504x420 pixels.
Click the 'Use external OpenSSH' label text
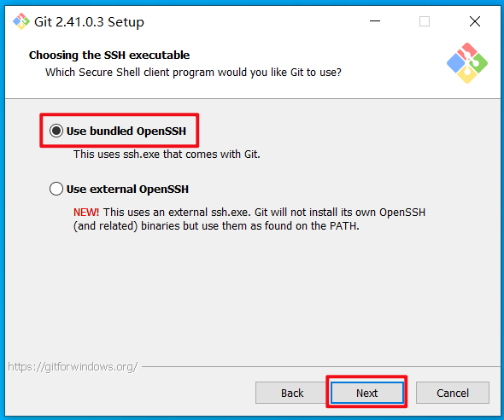[x=127, y=190]
